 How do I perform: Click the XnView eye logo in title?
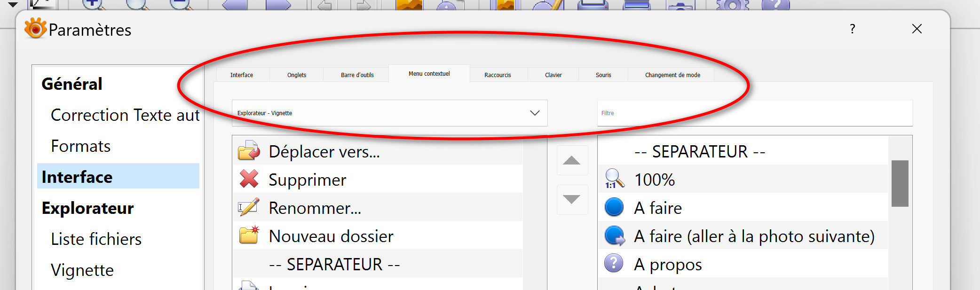[x=35, y=28]
